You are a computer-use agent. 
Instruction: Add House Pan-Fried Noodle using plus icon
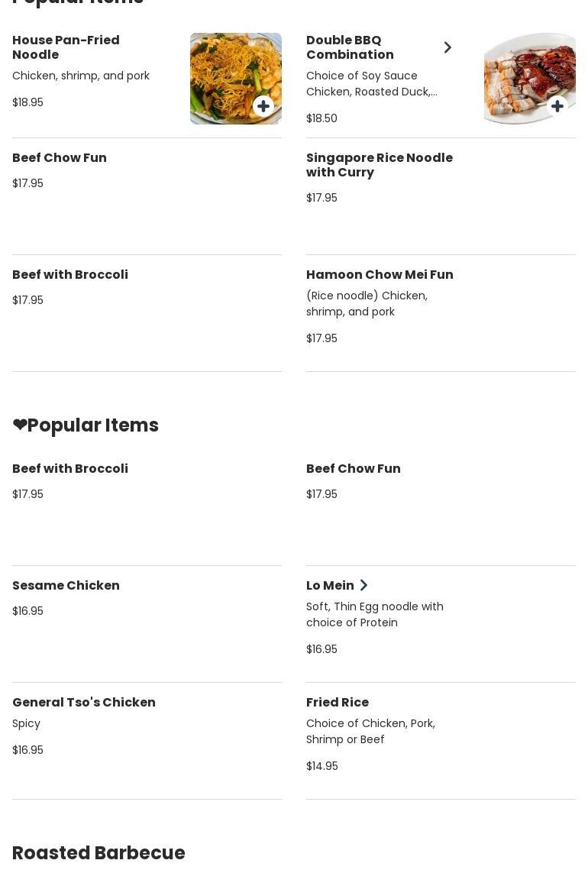(263, 106)
